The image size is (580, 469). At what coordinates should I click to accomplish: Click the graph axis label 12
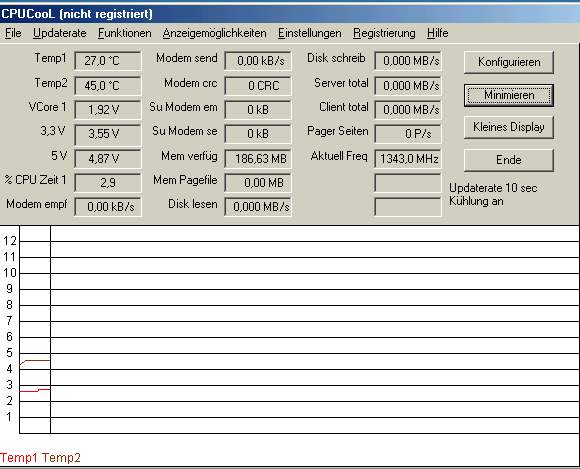(x=10, y=241)
